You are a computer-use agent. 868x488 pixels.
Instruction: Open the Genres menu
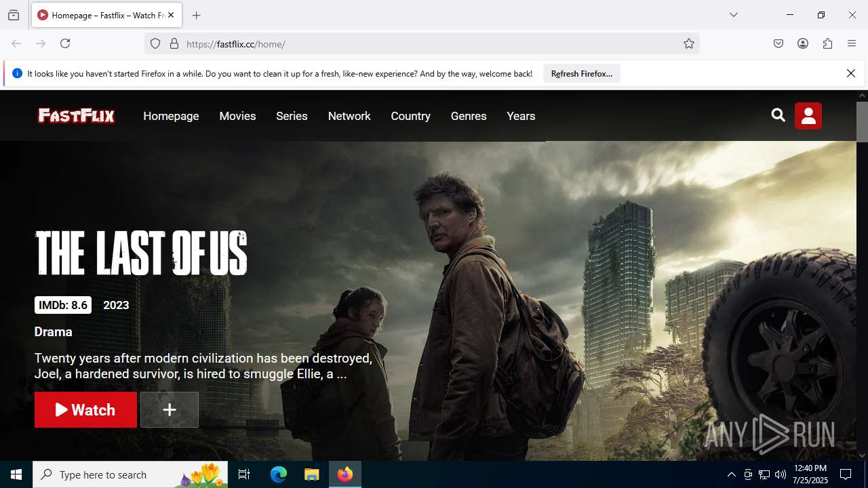pyautogui.click(x=469, y=116)
